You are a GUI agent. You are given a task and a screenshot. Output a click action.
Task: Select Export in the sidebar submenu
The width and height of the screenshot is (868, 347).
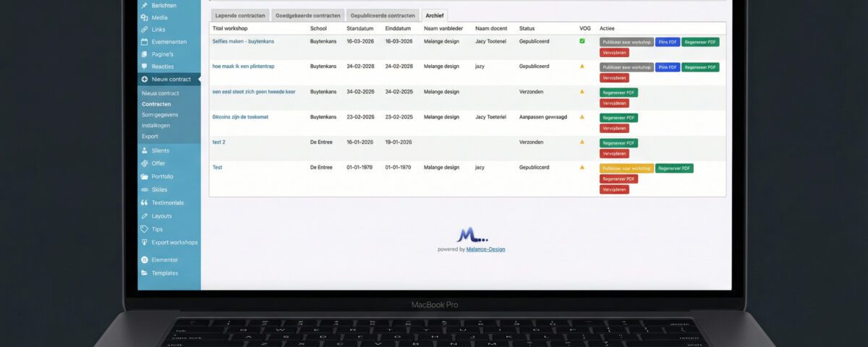(150, 136)
